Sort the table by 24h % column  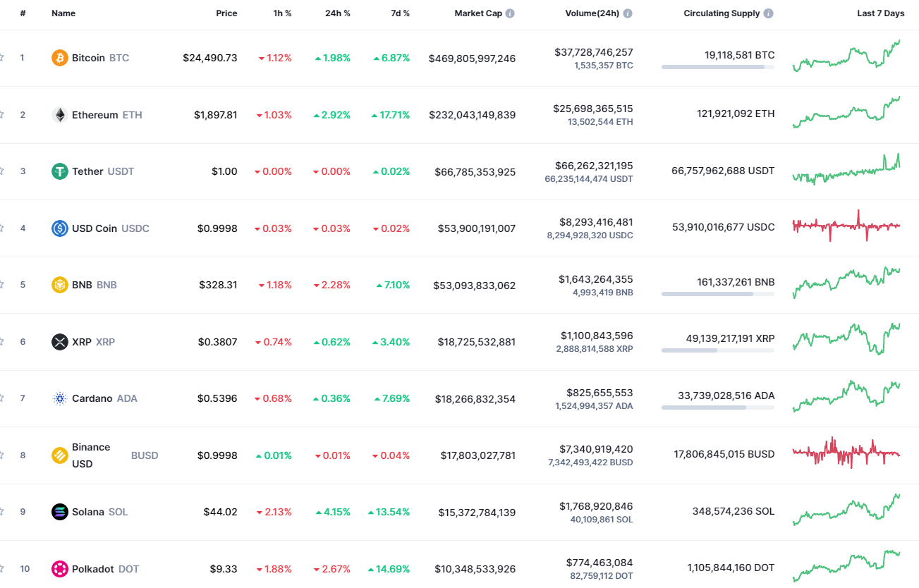337,13
